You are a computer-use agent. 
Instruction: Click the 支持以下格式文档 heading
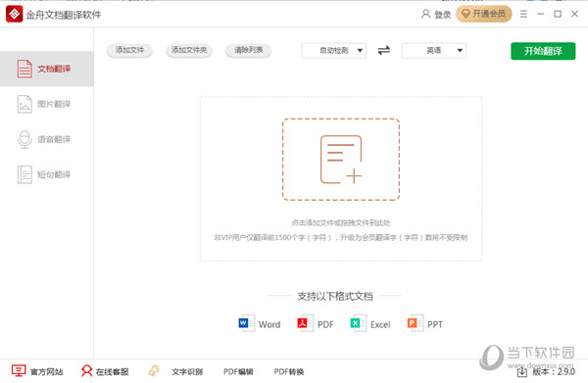tap(335, 297)
